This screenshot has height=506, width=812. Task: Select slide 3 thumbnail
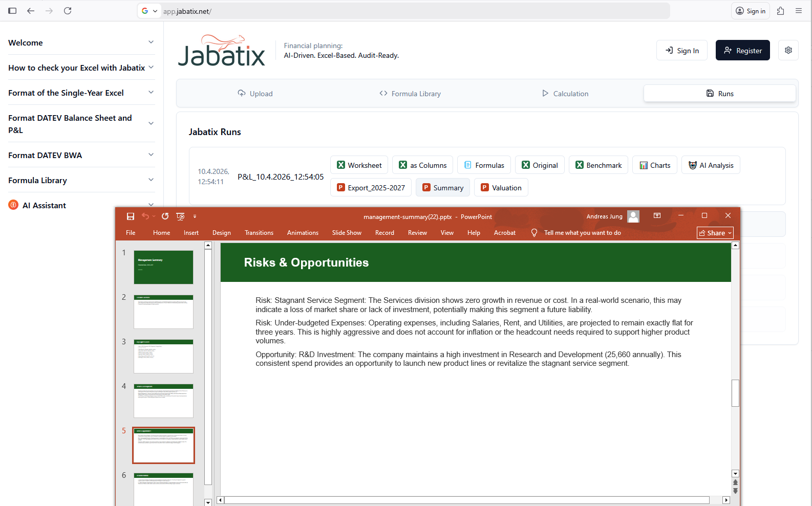click(x=163, y=356)
